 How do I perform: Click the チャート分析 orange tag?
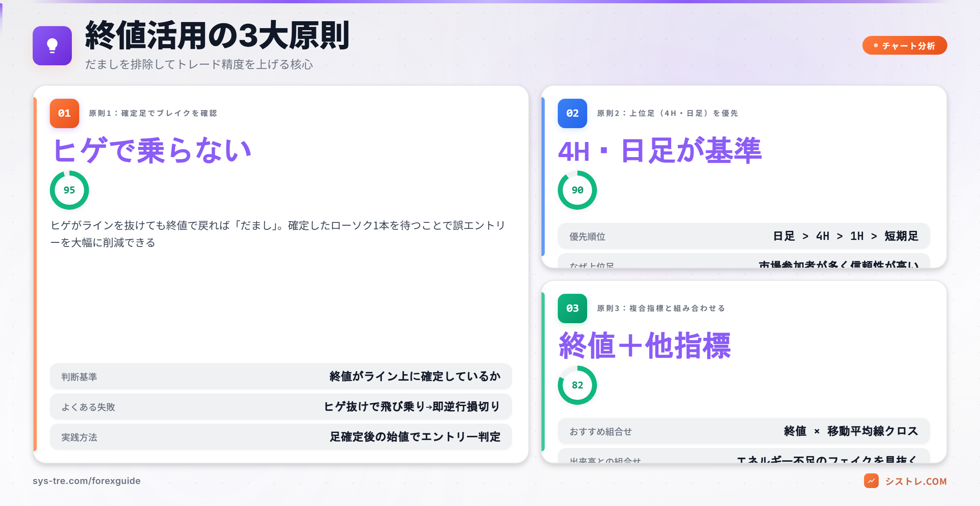point(904,45)
